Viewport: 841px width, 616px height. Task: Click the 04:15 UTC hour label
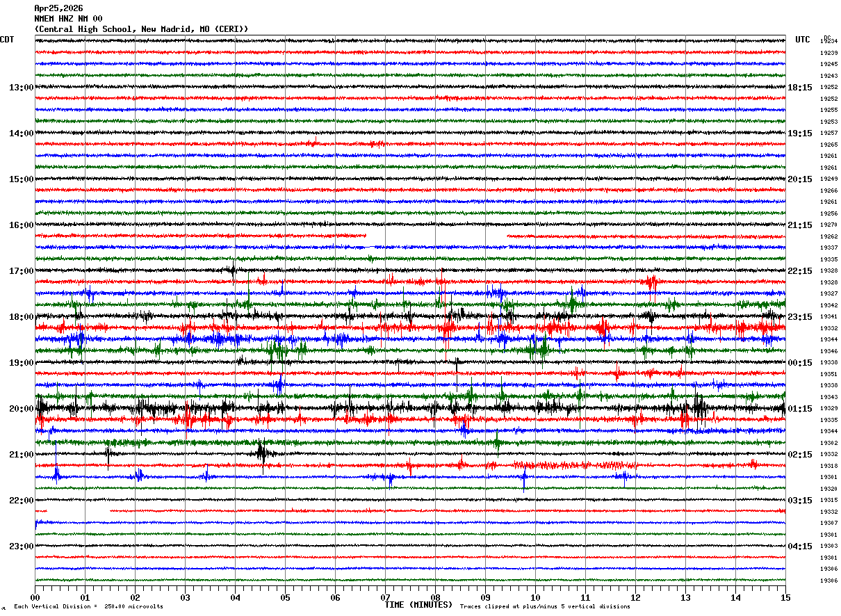(800, 546)
